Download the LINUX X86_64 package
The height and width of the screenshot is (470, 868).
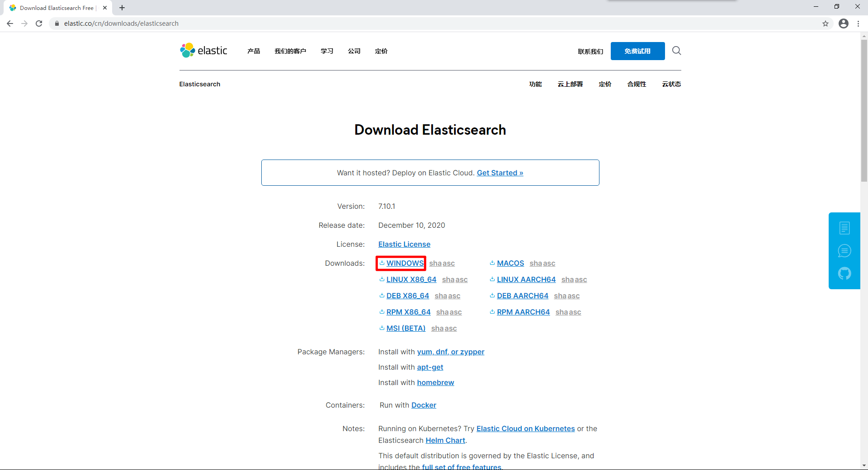click(x=411, y=279)
